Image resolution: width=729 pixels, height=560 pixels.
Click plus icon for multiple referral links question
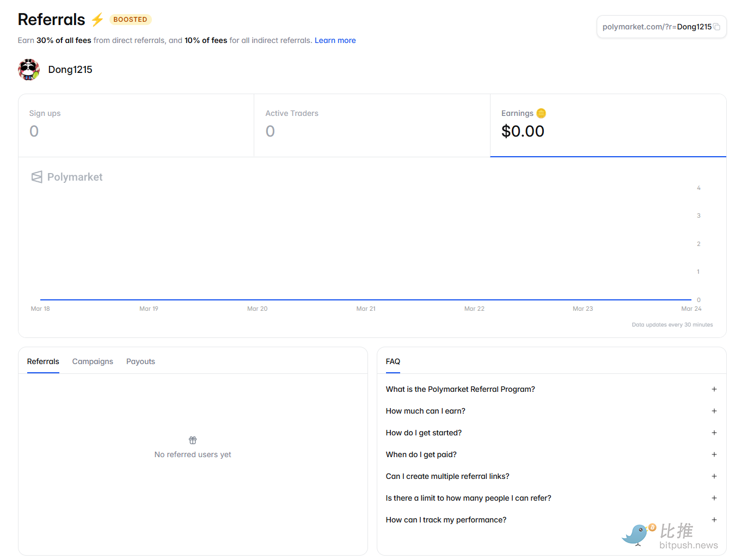714,476
